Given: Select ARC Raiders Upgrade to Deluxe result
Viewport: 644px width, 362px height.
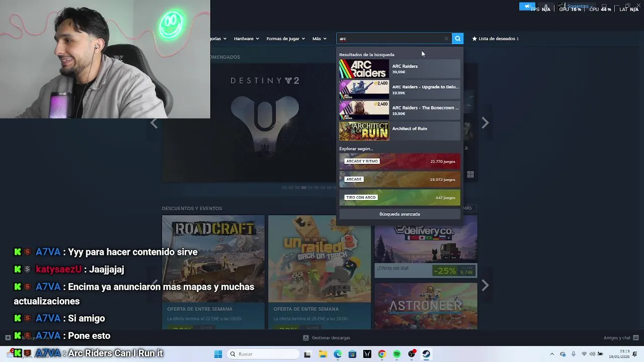Looking at the screenshot, I should click(399, 89).
